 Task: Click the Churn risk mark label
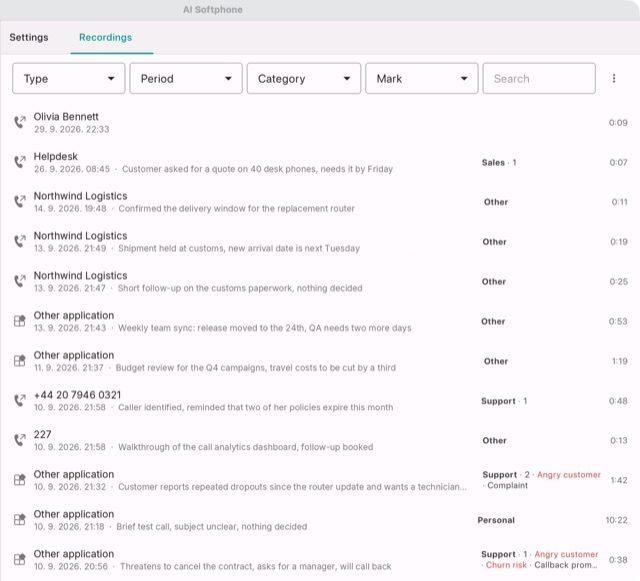pos(506,565)
